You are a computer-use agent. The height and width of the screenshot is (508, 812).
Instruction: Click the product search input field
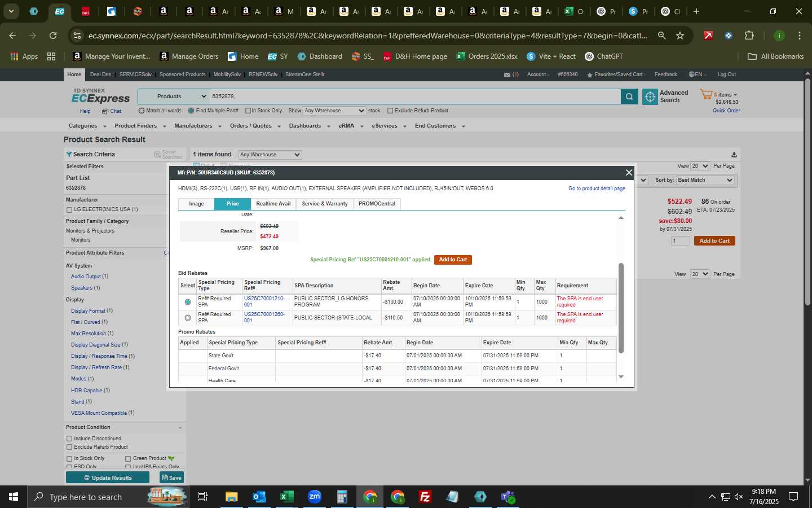pos(415,97)
